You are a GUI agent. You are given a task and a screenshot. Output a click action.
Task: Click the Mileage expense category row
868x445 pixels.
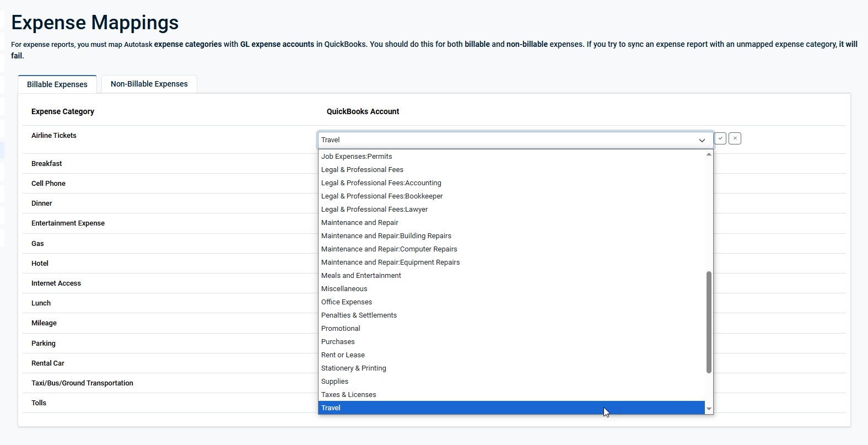pyautogui.click(x=44, y=323)
